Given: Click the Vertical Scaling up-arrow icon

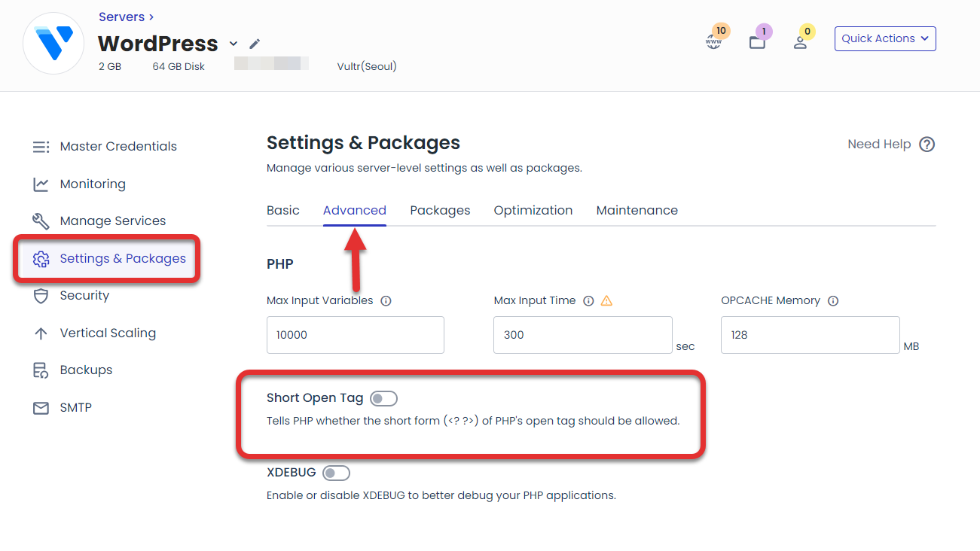Looking at the screenshot, I should pyautogui.click(x=41, y=333).
